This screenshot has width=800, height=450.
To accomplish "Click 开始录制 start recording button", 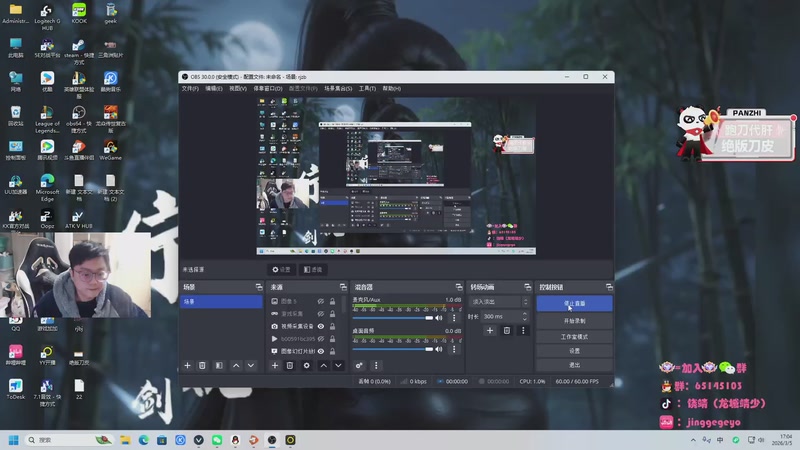I will pos(574,321).
